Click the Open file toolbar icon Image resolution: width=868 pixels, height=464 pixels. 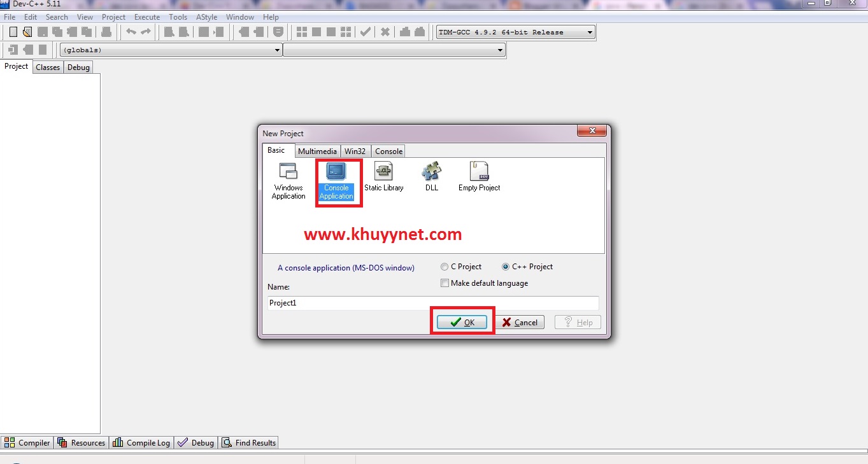tap(27, 32)
